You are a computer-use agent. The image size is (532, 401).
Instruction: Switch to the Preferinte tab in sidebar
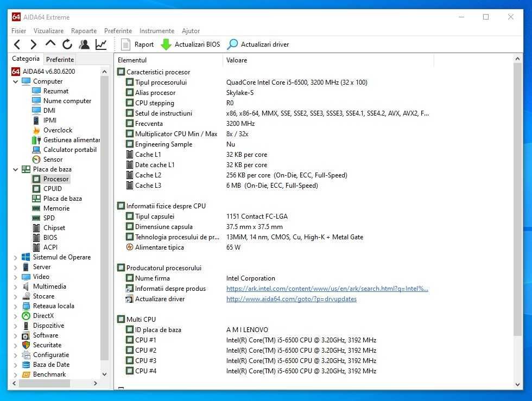coord(60,59)
